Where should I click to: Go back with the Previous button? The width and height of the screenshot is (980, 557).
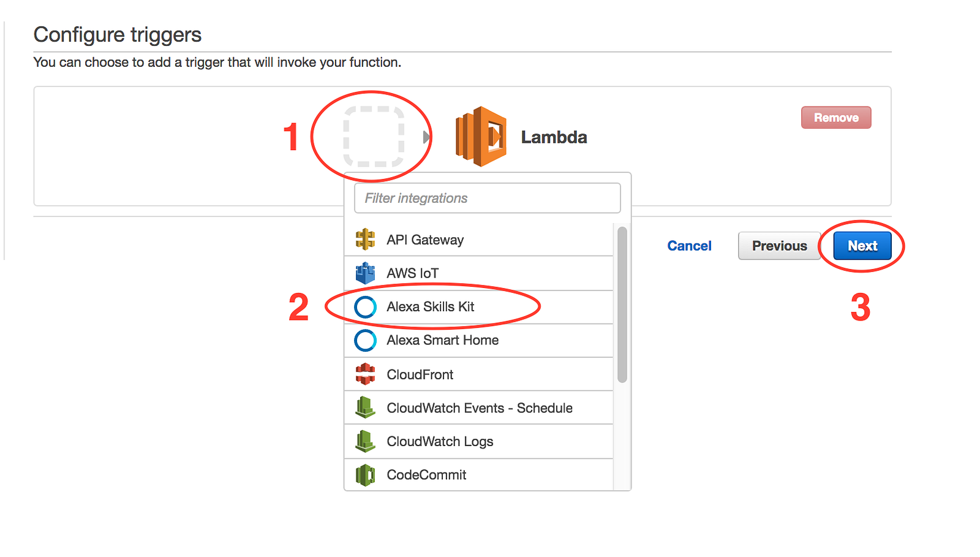[779, 246]
